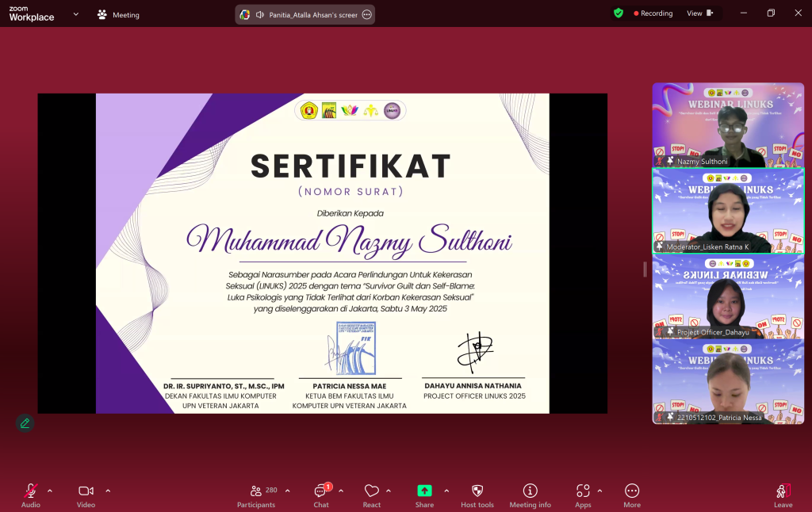Click the participant count 280
Viewport: 812px width, 512px height.
tap(271, 490)
